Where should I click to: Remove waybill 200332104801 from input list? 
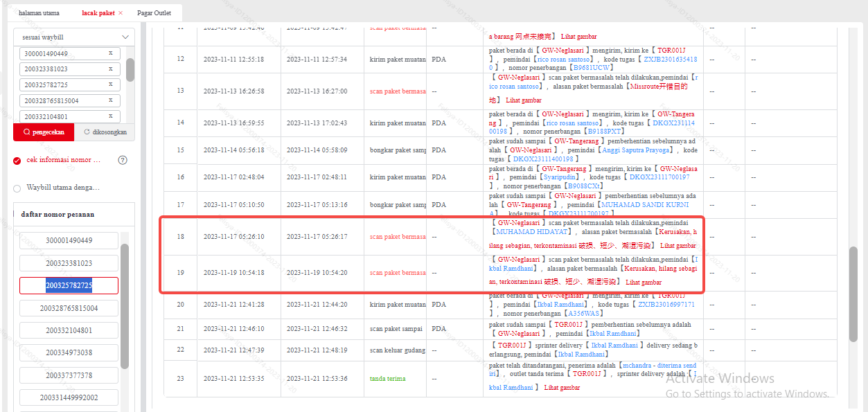(x=110, y=116)
